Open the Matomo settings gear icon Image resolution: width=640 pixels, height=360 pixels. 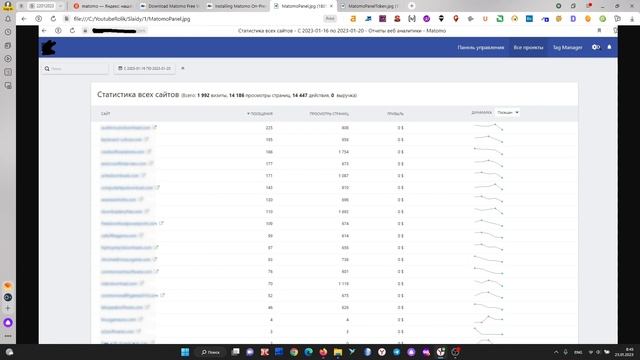596,47
